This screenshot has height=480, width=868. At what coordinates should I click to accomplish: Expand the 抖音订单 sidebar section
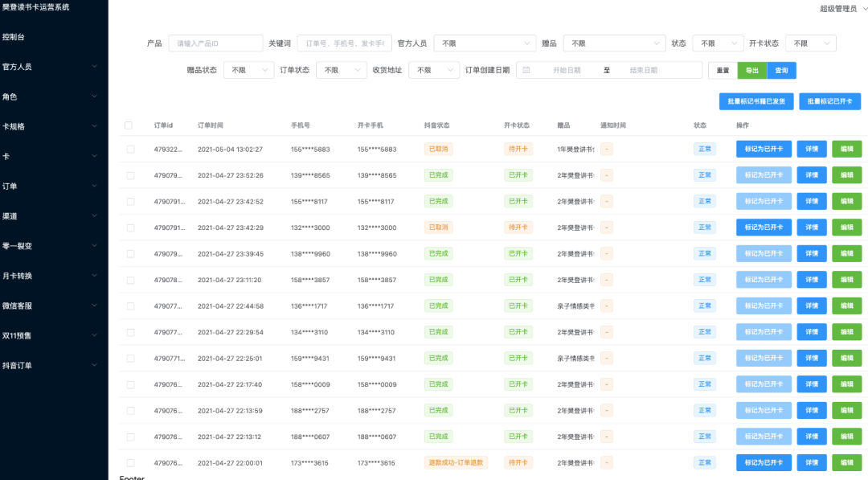[x=48, y=366]
